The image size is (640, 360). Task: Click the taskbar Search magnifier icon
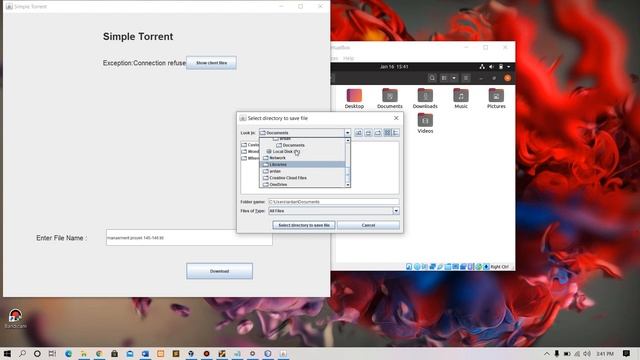pos(22,353)
